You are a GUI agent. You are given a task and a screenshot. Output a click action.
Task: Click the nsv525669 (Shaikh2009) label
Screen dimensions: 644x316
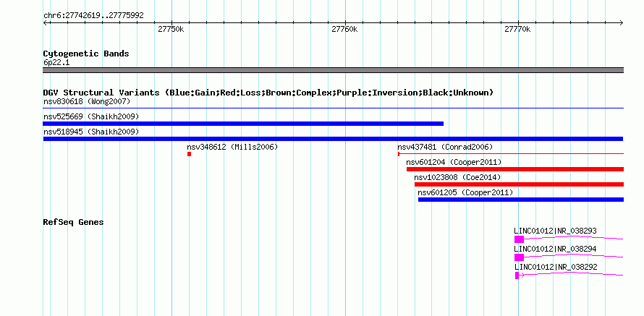(x=91, y=116)
